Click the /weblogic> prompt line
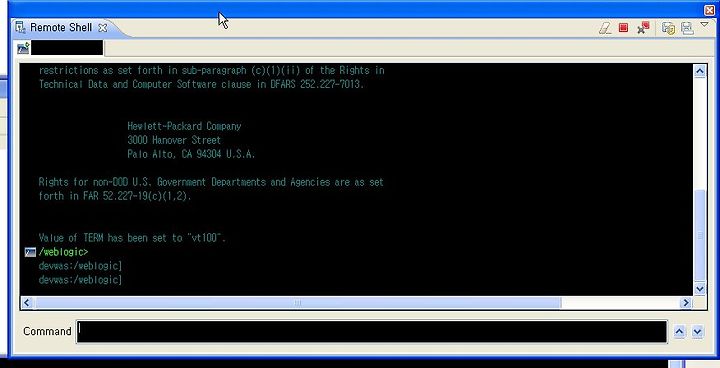 coord(63,252)
